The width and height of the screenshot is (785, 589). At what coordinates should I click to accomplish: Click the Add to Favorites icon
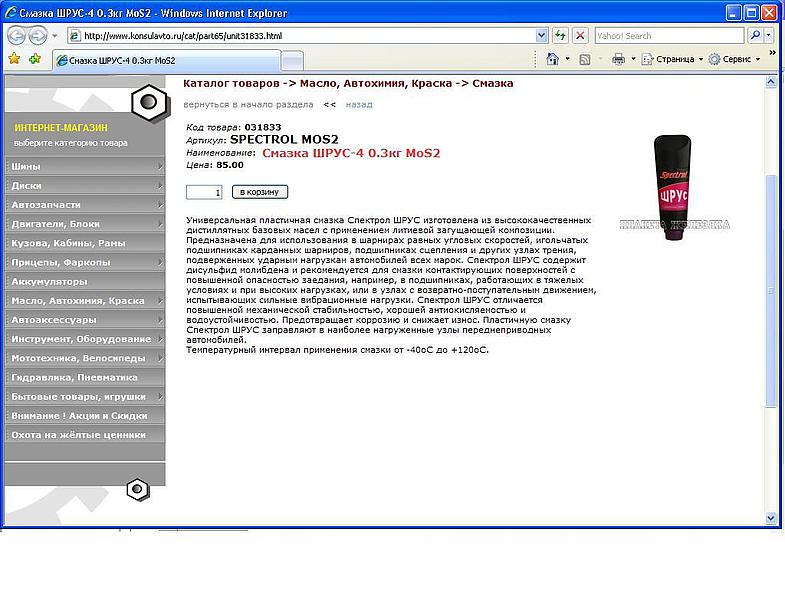pos(35,59)
